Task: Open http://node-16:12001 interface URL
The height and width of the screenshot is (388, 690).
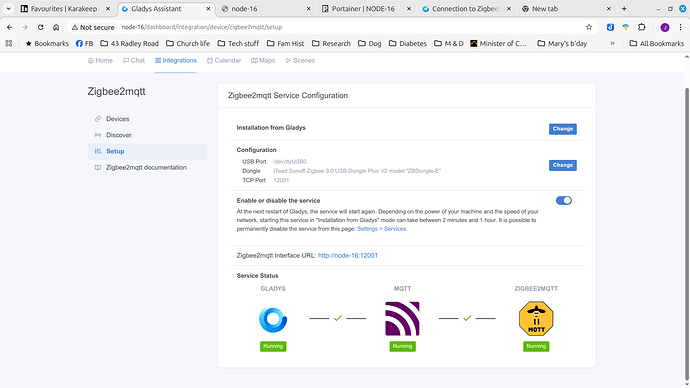Action: tap(348, 256)
